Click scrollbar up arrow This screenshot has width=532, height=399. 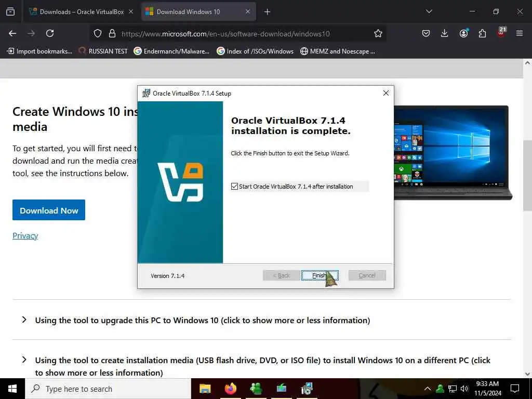pyautogui.click(x=527, y=63)
